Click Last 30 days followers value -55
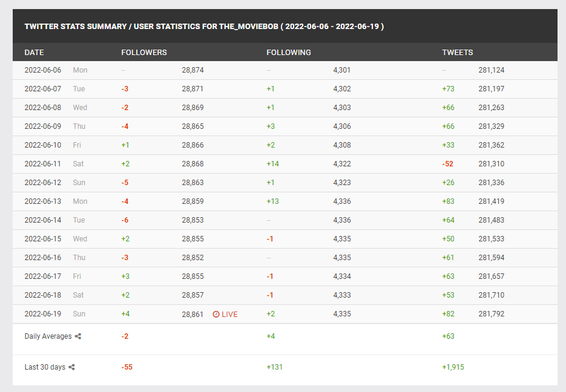 (127, 367)
